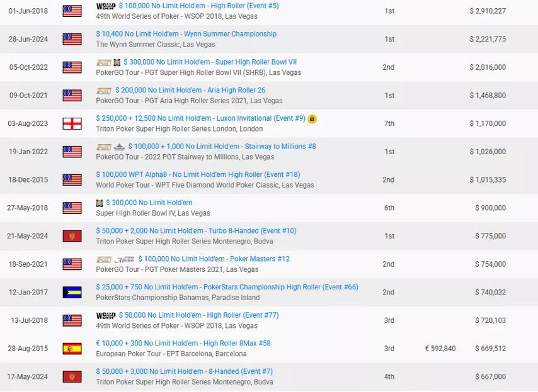This screenshot has height=392, width=538.
Task: Click the England flag in the 03-Aug-2023 row
Action: tap(72, 123)
